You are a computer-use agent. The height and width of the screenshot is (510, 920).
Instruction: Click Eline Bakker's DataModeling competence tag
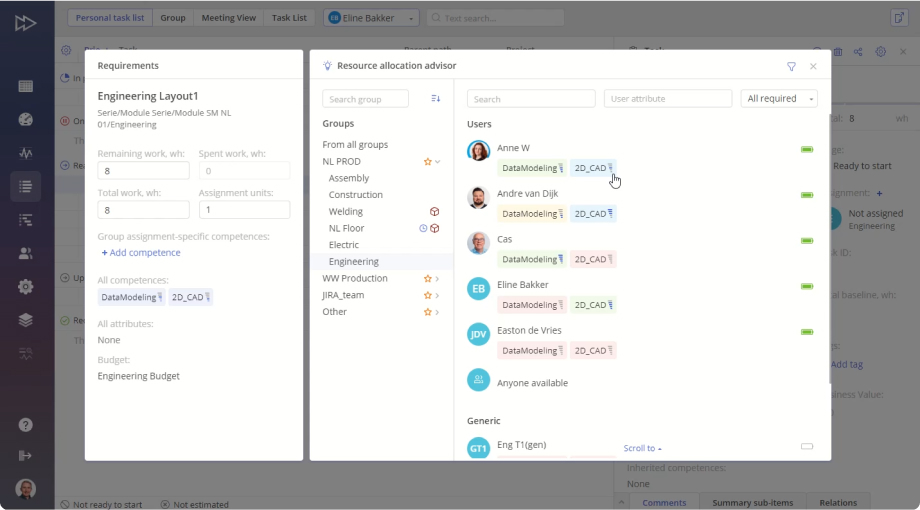tap(532, 305)
